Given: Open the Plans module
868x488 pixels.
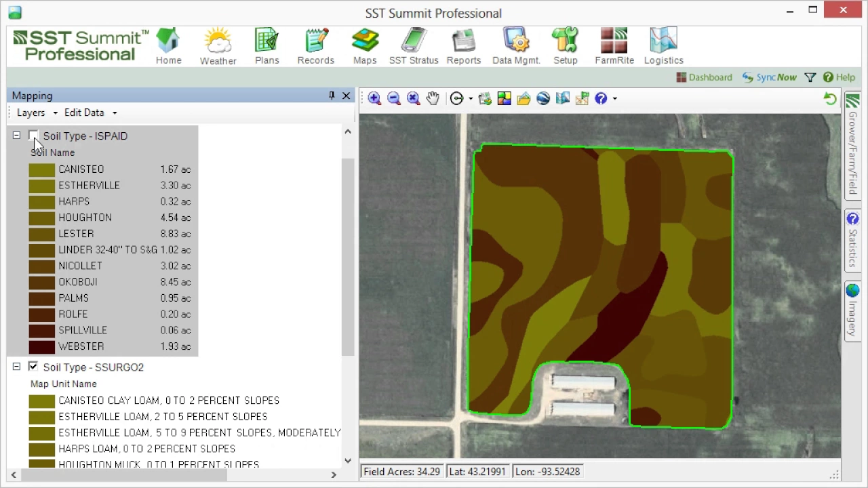Looking at the screenshot, I should [267, 46].
